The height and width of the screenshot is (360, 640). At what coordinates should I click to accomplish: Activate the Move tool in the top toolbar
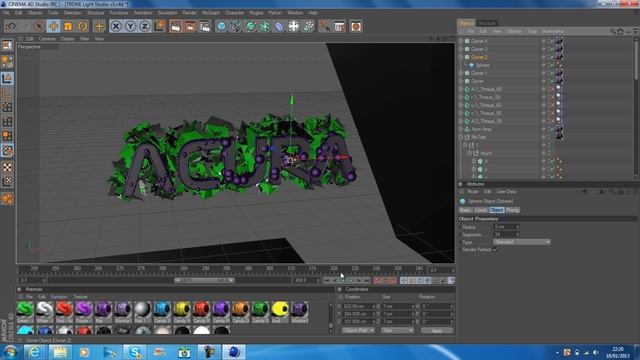tap(53, 27)
